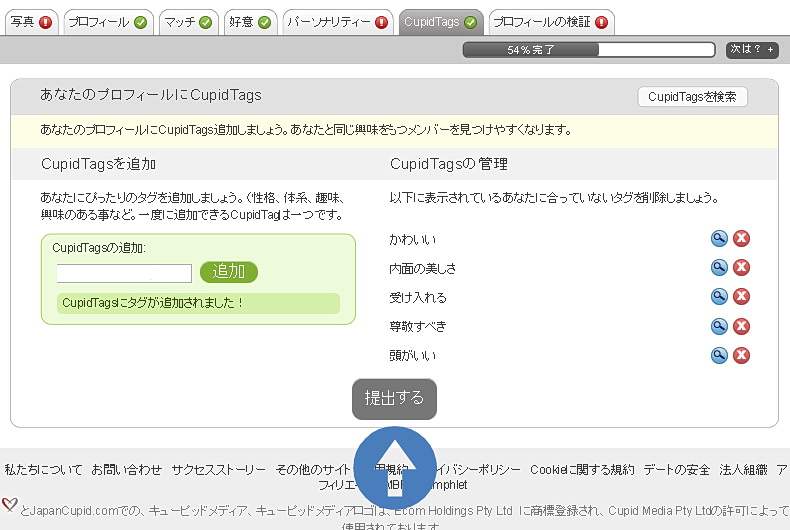Open the 写真 tab
The image size is (790, 530).
(30, 22)
